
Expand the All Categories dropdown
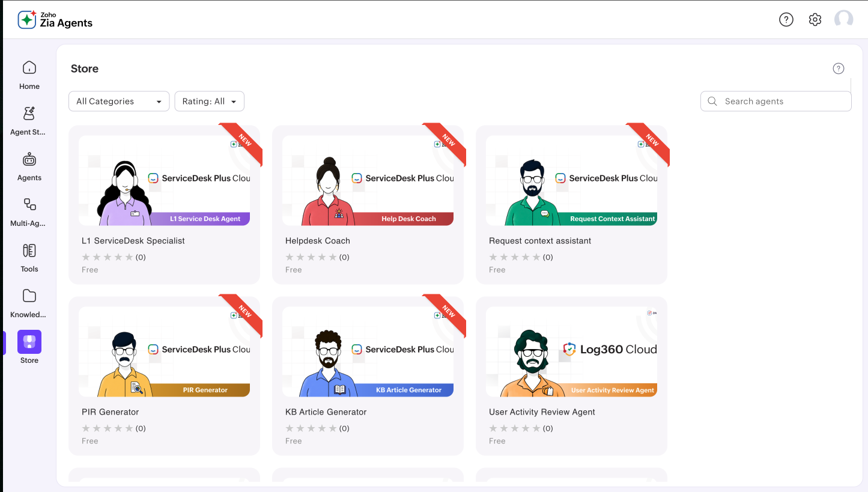(119, 102)
